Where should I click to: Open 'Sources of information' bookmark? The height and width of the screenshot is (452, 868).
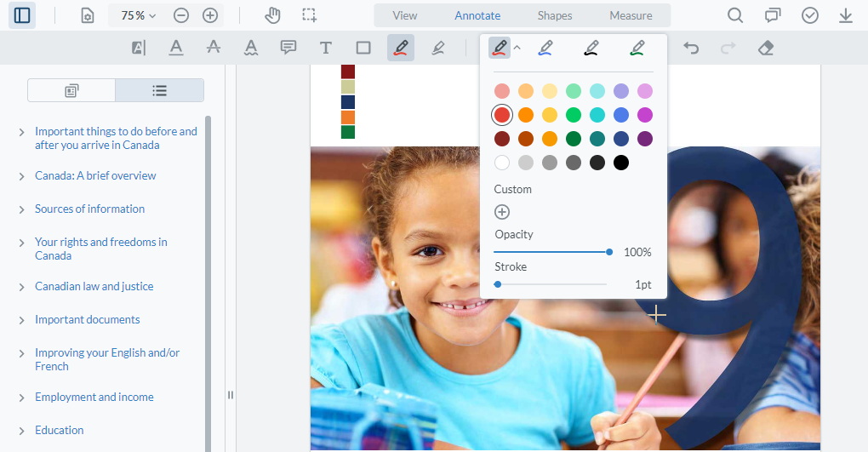[x=89, y=209]
